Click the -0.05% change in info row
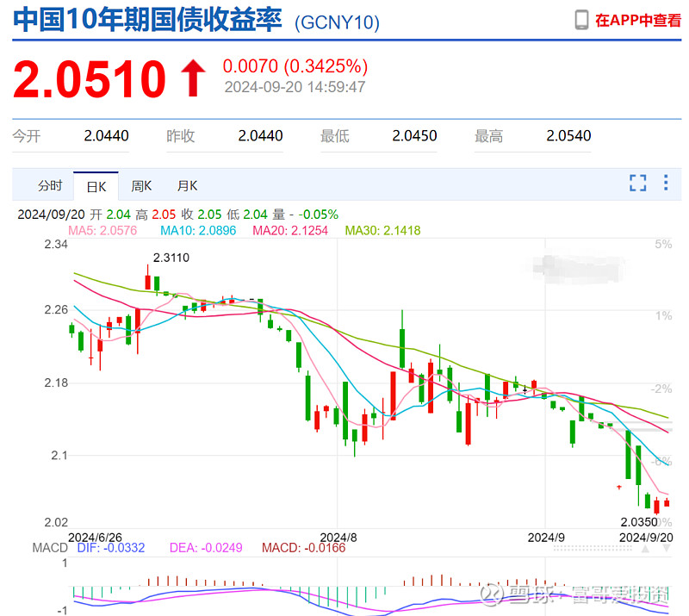This screenshot has width=689, height=616. (x=318, y=215)
